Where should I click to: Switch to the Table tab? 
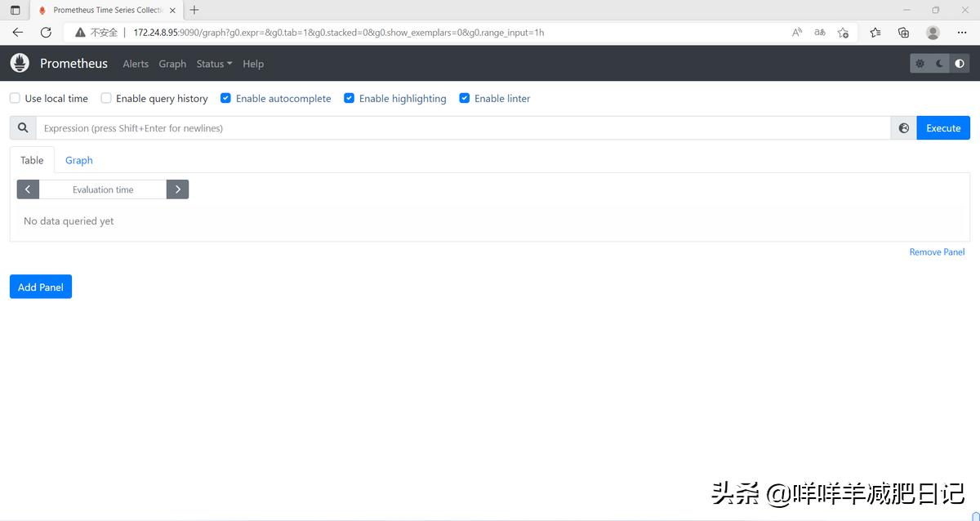pos(32,160)
